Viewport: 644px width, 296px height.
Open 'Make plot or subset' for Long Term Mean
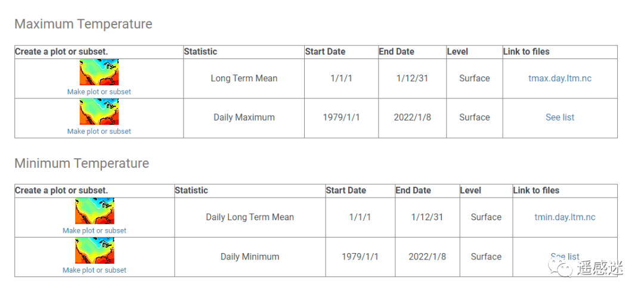tap(99, 92)
